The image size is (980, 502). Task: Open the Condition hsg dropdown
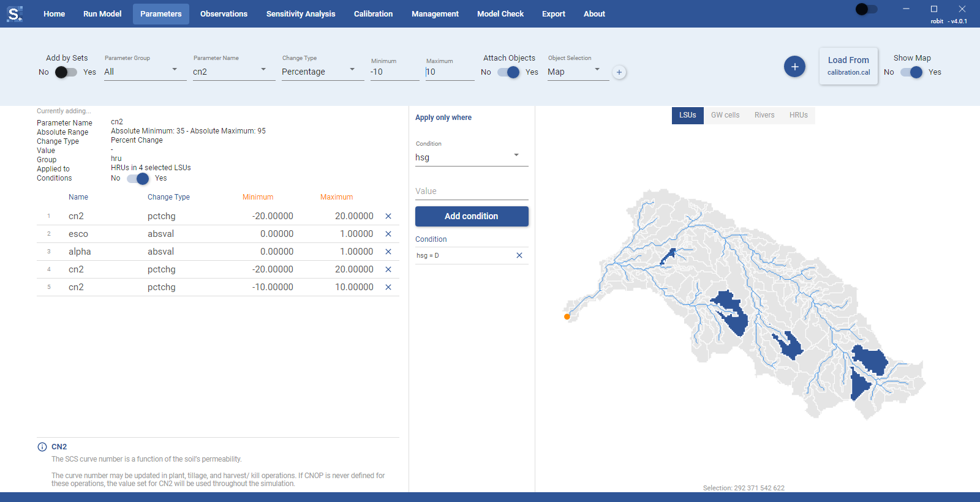click(x=472, y=157)
